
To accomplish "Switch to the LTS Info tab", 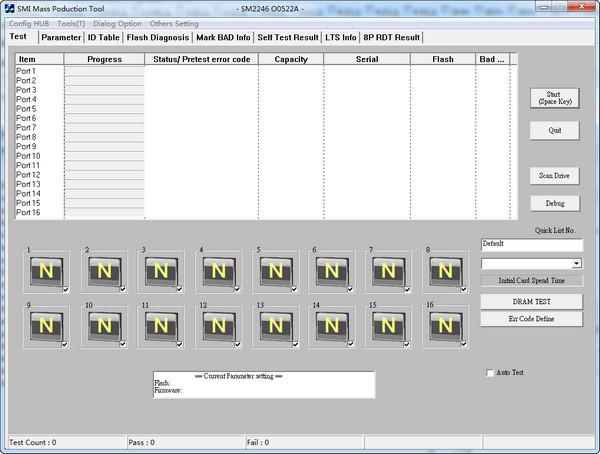I will pos(341,38).
